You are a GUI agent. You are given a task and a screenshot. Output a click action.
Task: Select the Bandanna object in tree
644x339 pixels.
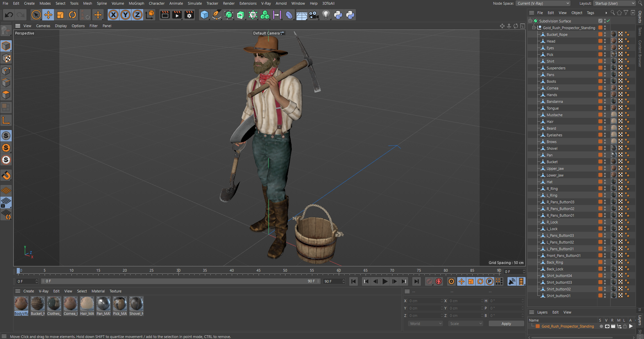click(x=554, y=101)
